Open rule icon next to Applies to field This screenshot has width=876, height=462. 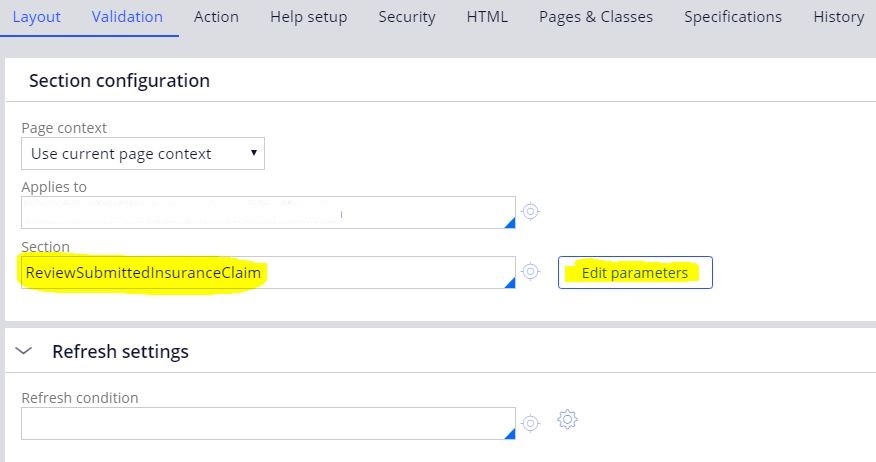(530, 212)
